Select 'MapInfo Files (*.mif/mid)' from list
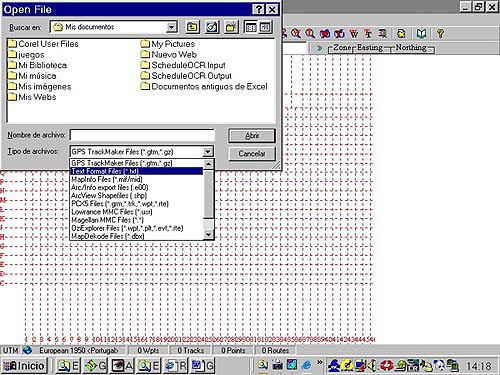Viewport: 500px width, 375px height. coord(107,179)
